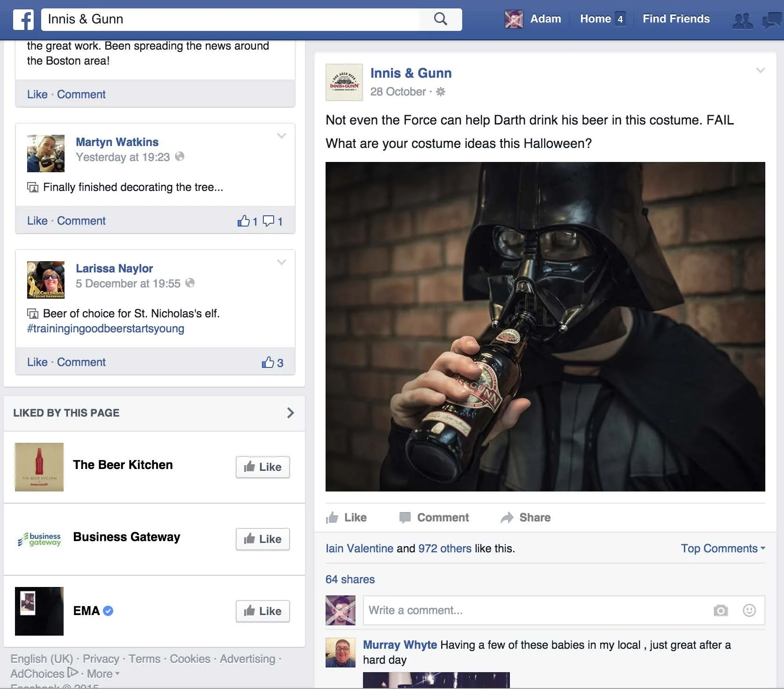Click the Yesterday at 19:23 timestamp

tap(123, 157)
